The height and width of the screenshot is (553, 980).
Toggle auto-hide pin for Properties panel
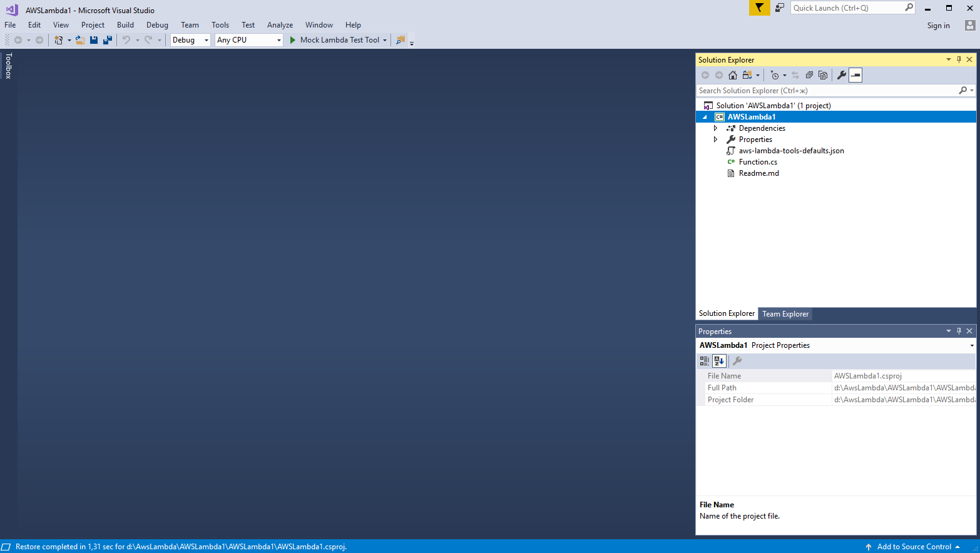[x=959, y=331]
